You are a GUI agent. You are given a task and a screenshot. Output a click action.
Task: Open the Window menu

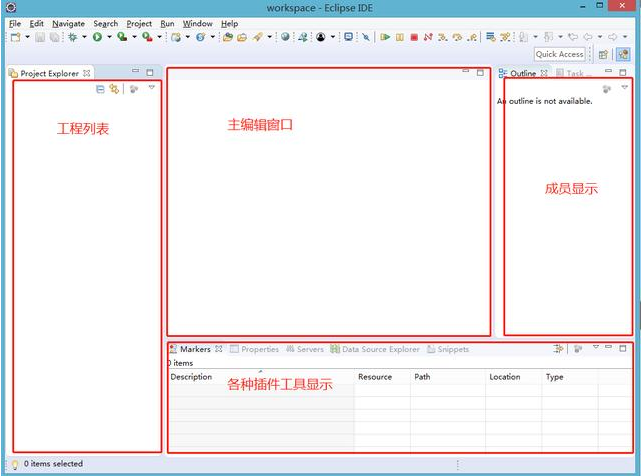pyautogui.click(x=197, y=23)
